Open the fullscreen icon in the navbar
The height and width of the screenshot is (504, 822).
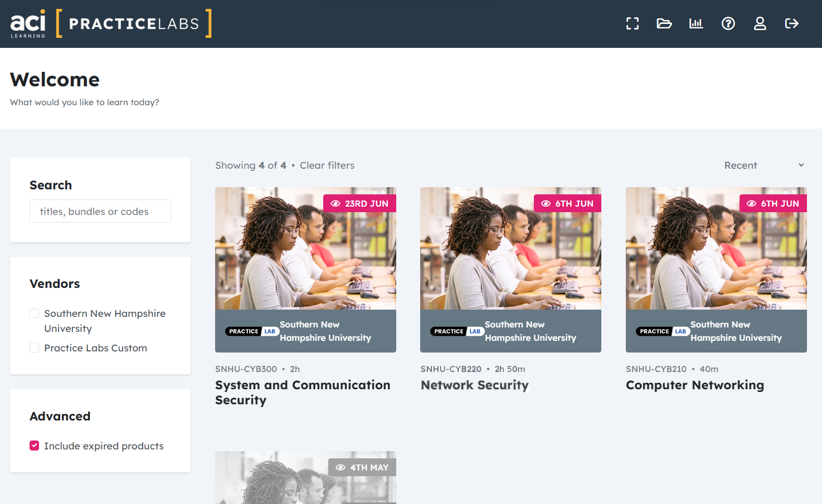coord(633,23)
